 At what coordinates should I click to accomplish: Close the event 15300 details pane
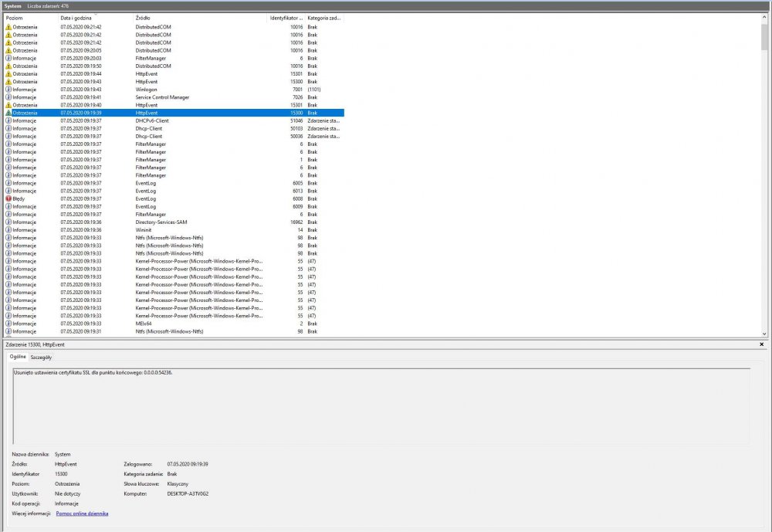(x=761, y=344)
